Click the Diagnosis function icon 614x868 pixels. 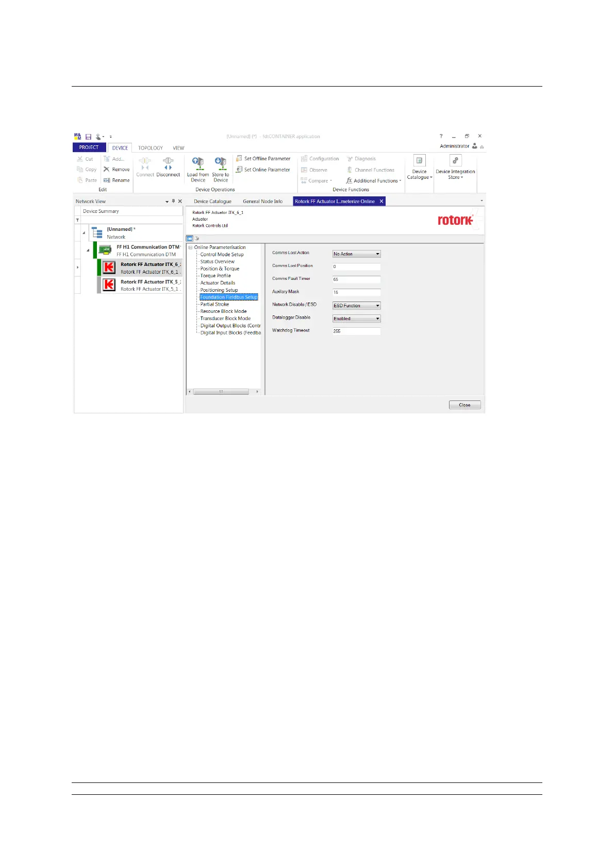(350, 159)
